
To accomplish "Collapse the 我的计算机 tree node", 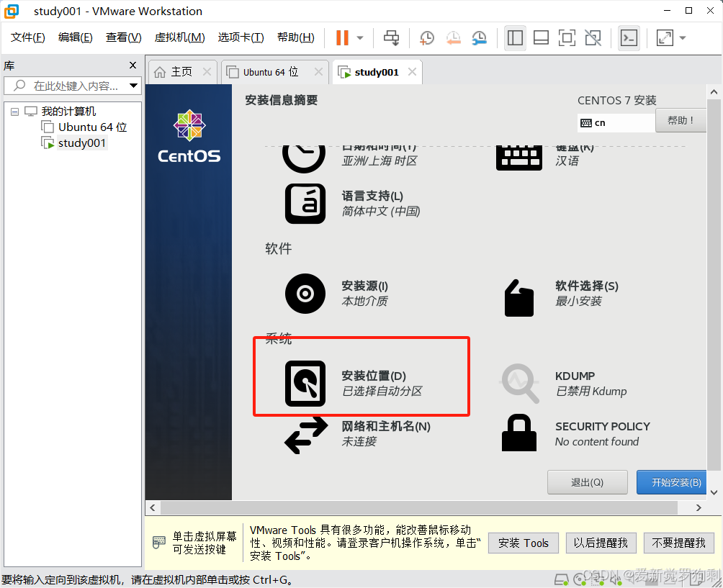I will (x=14, y=112).
